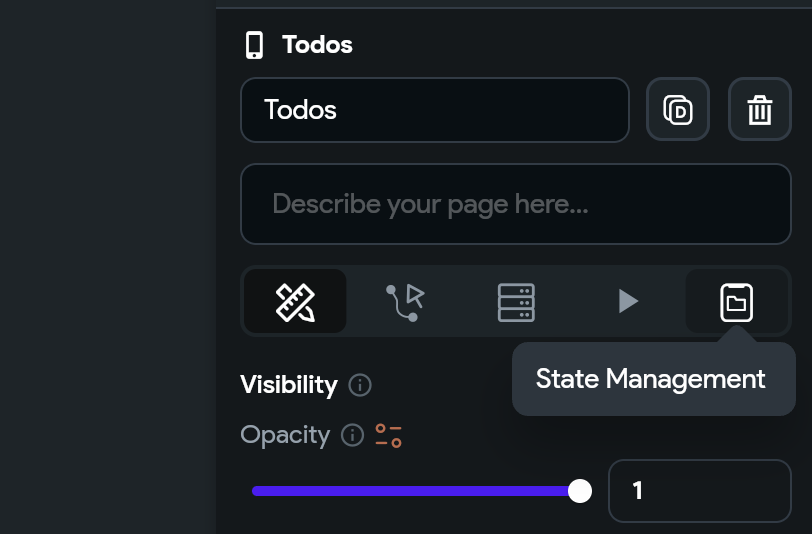Click the middle of the purple opacity track

415,491
